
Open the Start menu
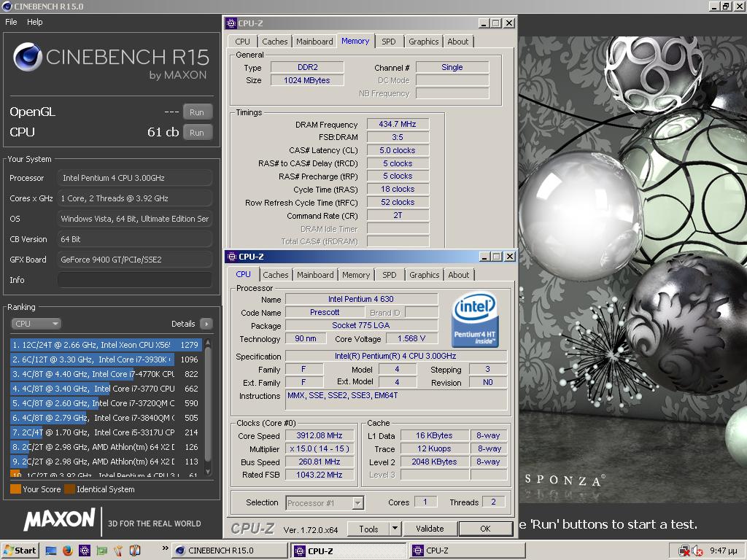click(20, 551)
